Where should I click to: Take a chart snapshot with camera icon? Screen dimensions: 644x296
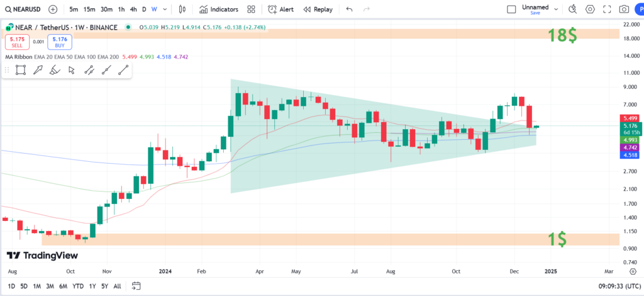pyautogui.click(x=623, y=9)
